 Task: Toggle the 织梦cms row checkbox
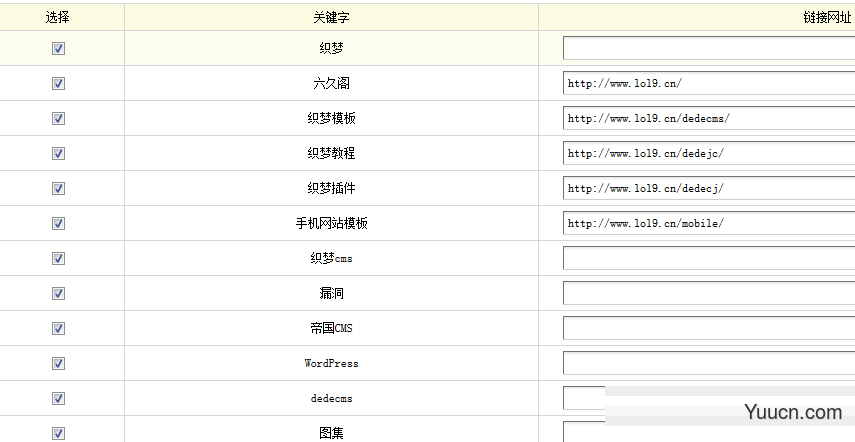[58, 258]
